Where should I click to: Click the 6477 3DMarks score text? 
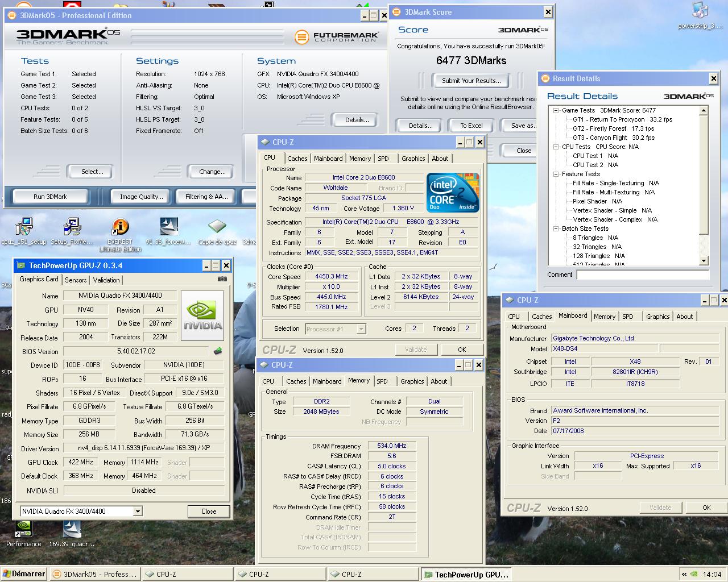(x=471, y=60)
